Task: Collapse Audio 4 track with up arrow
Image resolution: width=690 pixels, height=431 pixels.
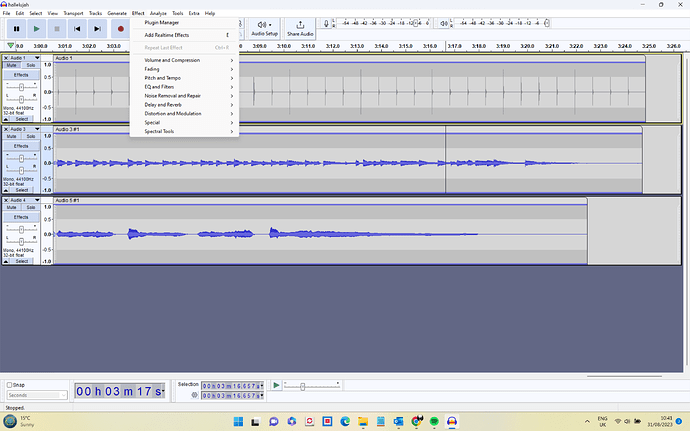Action: coord(6,262)
